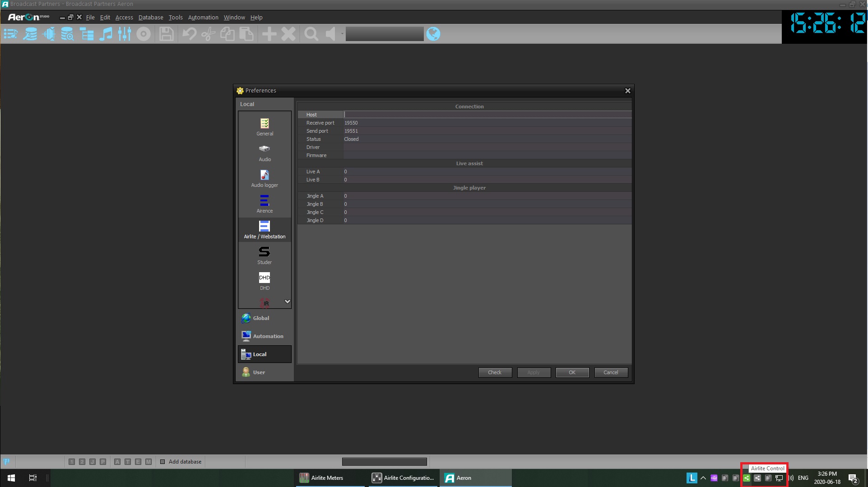Open the mixer sliders toolbar icon
868x487 pixels.
125,34
